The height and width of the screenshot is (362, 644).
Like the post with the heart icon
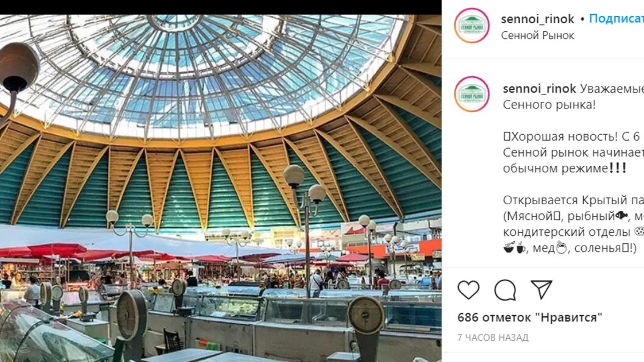coord(468,289)
